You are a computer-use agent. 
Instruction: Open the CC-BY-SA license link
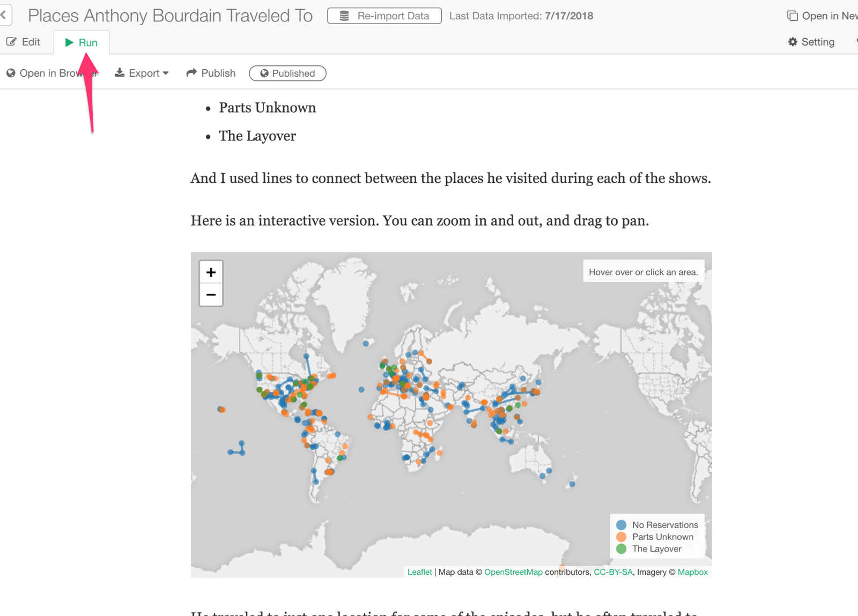pyautogui.click(x=613, y=572)
